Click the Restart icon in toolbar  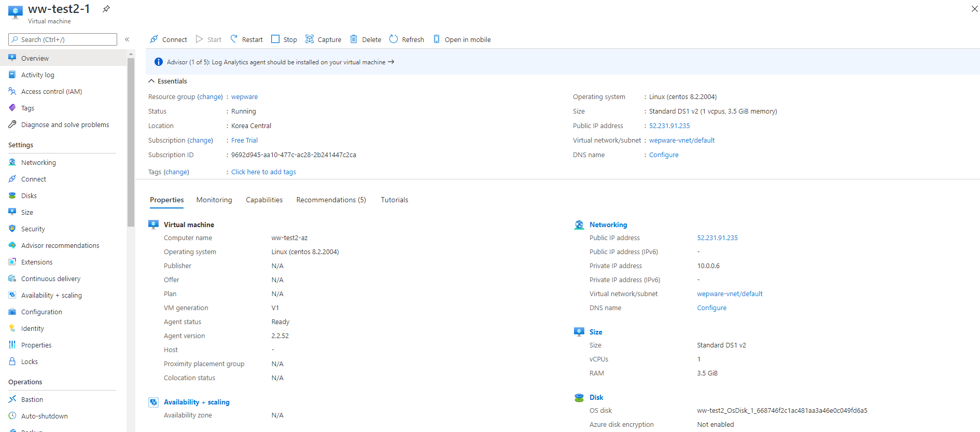coord(234,39)
